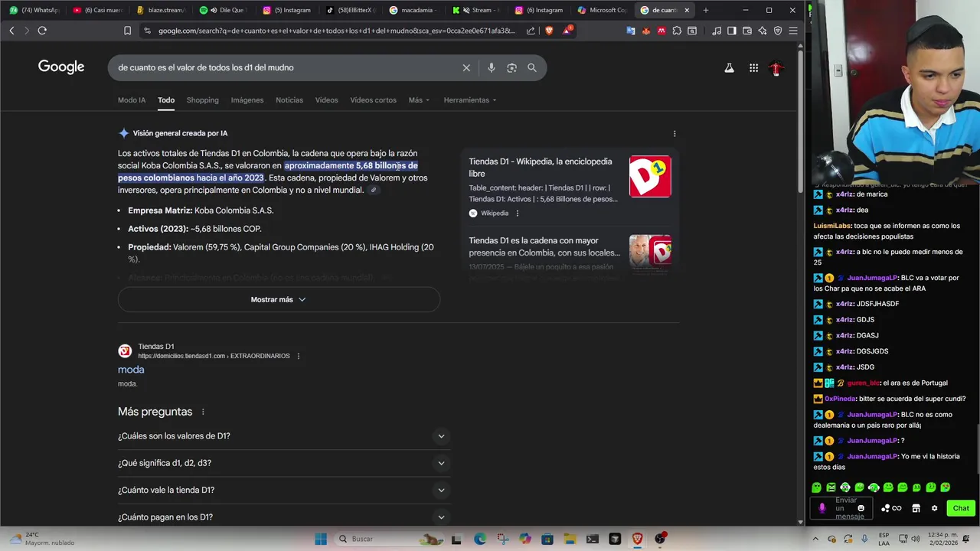980x551 pixels.
Task: Open Tiendas D1 result options menu
Action: coord(298,356)
